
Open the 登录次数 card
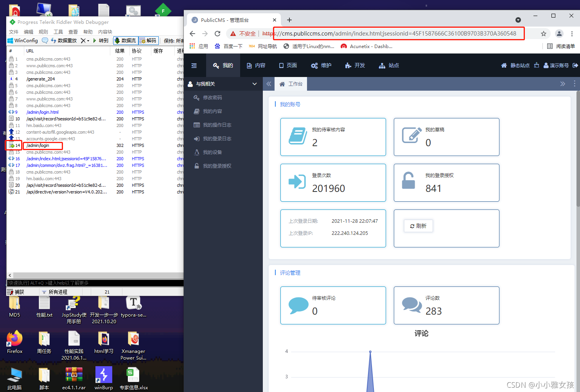pyautogui.click(x=333, y=183)
